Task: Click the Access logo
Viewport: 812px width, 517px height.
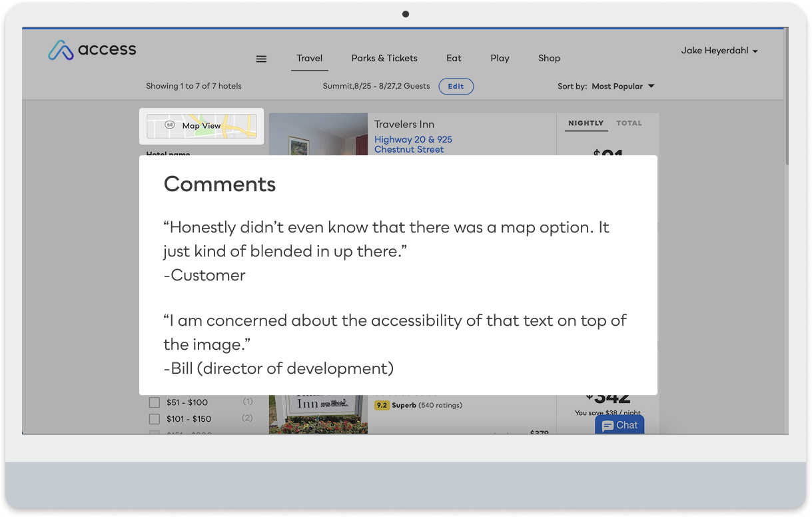Action: (x=92, y=50)
